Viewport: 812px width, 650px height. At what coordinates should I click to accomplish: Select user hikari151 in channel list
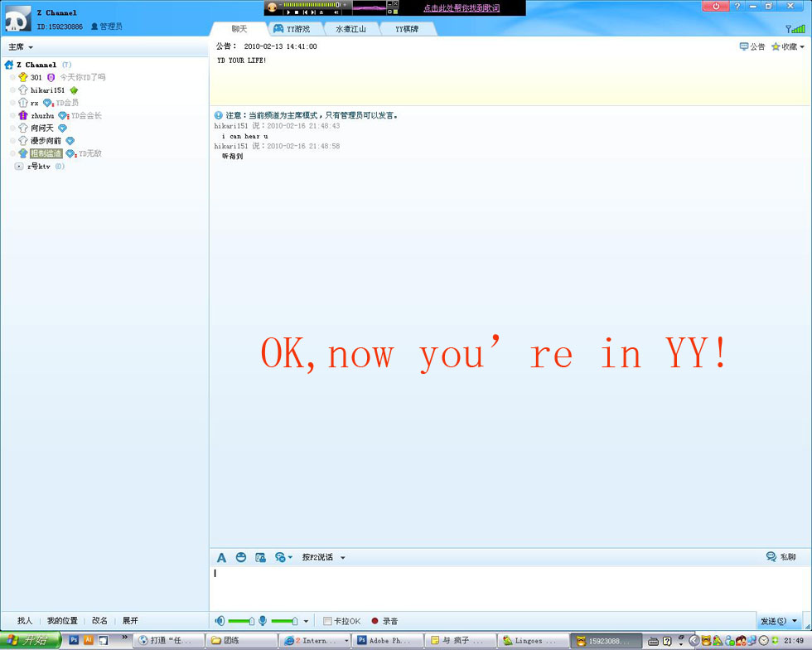click(48, 90)
